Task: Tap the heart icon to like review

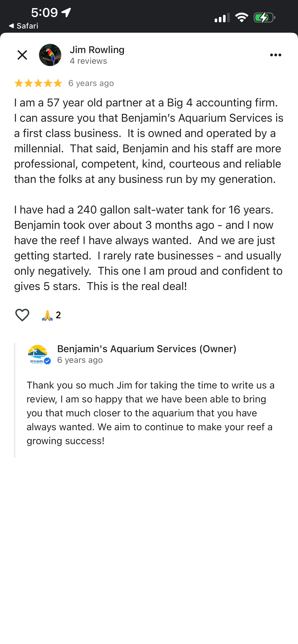Action: pyautogui.click(x=22, y=315)
